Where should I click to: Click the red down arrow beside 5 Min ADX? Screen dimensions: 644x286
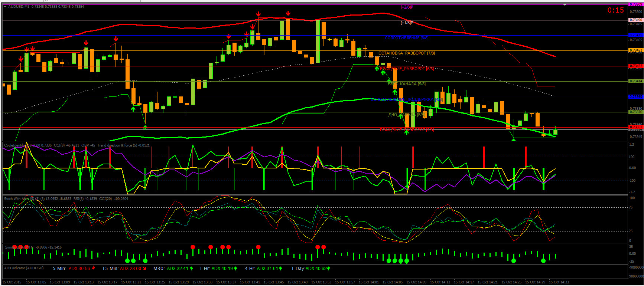coord(93,268)
